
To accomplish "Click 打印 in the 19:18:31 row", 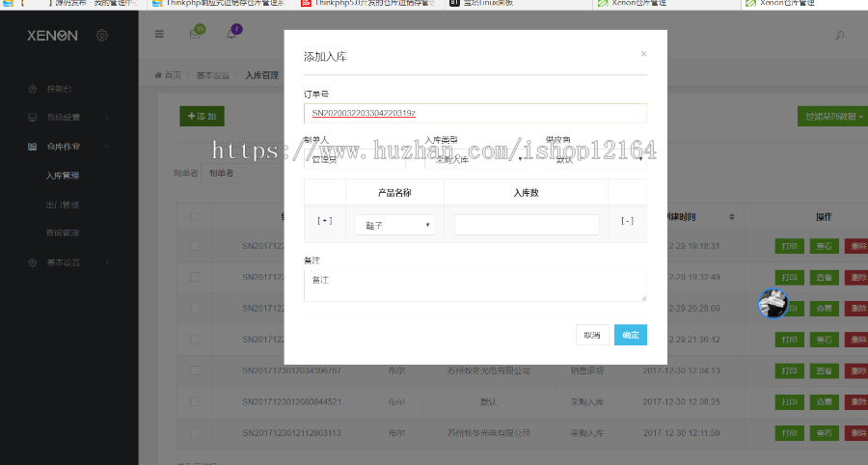I will tap(789, 246).
